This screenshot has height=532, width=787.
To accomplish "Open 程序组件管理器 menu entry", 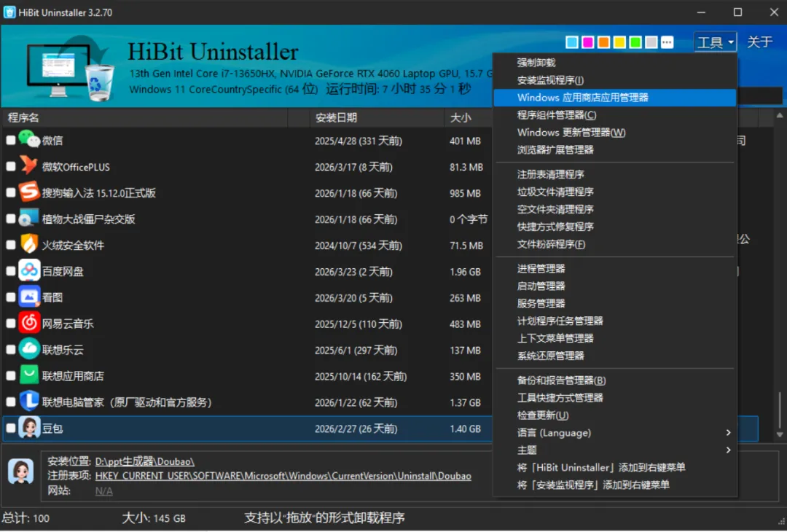I will pyautogui.click(x=615, y=115).
